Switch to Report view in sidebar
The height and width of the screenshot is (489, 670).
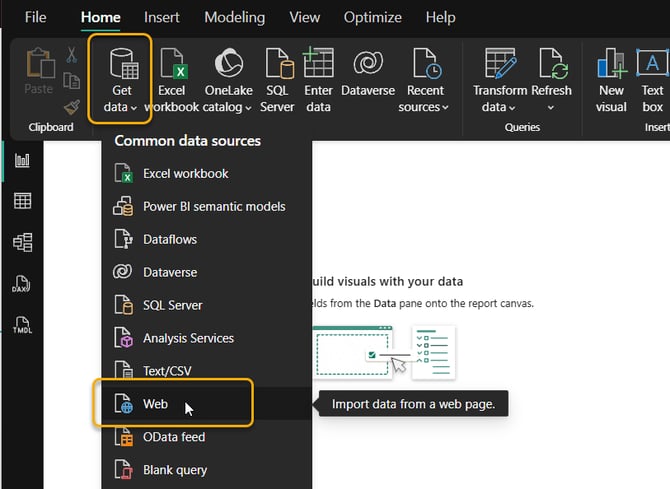(22, 160)
